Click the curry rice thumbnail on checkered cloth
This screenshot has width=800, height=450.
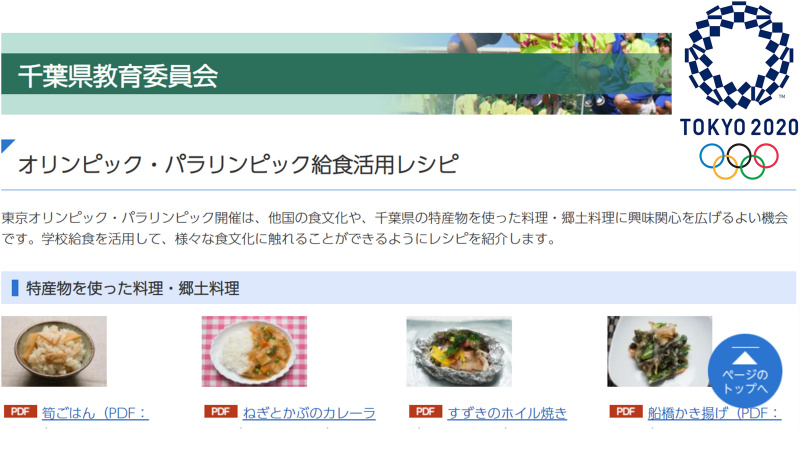(x=254, y=351)
